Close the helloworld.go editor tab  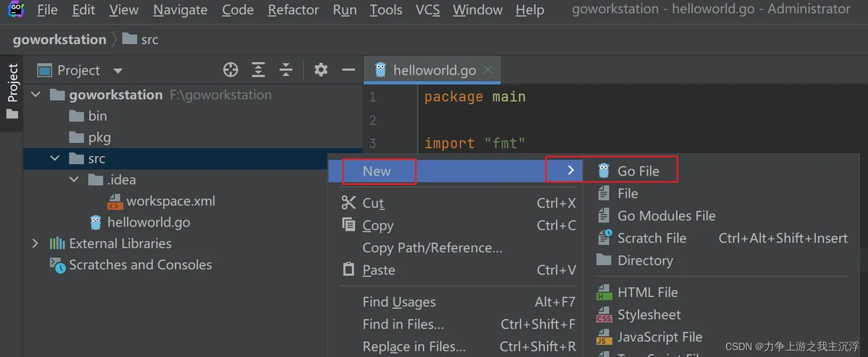488,70
